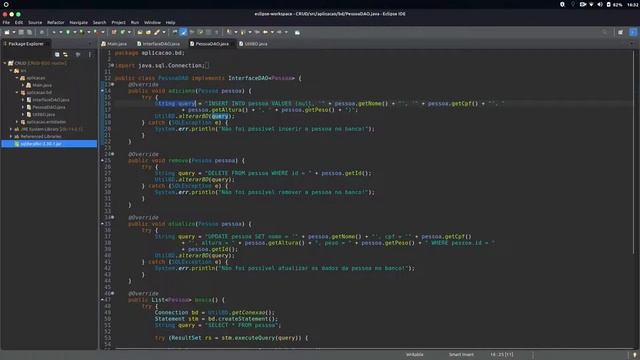This screenshot has width=640, height=360.
Task: Click the Open Perspective icon
Action: click(620, 32)
